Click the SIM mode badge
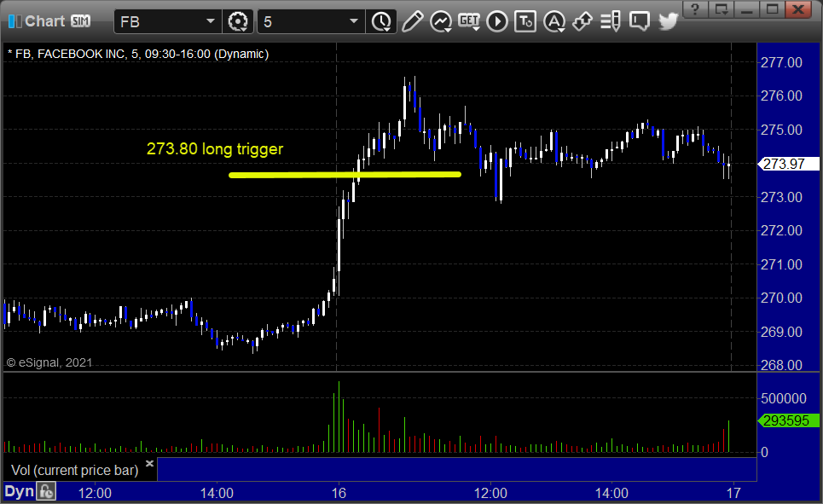823x504 pixels. [80, 21]
